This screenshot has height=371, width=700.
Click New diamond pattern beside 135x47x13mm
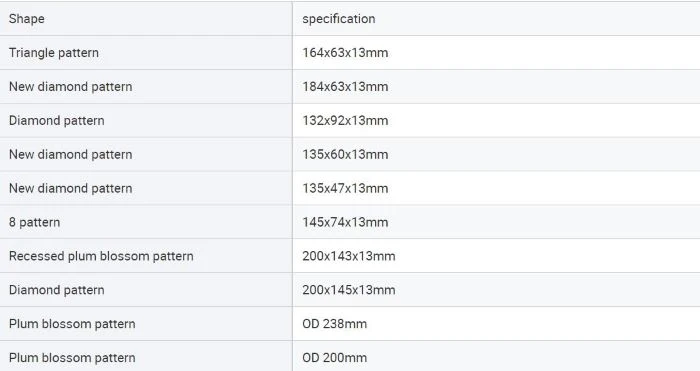(146, 188)
